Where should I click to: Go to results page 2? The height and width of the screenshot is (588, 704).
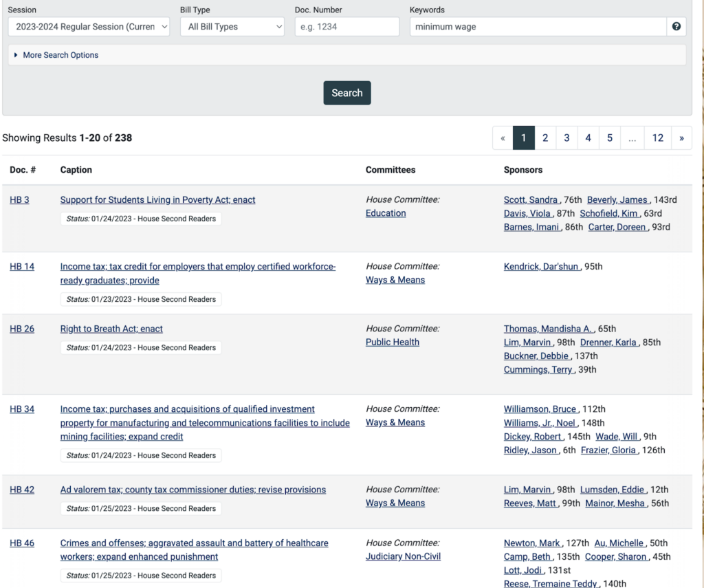tap(545, 138)
